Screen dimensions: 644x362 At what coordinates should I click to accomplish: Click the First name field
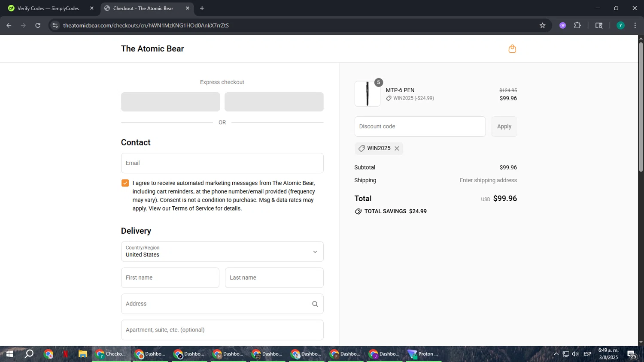[x=170, y=278]
